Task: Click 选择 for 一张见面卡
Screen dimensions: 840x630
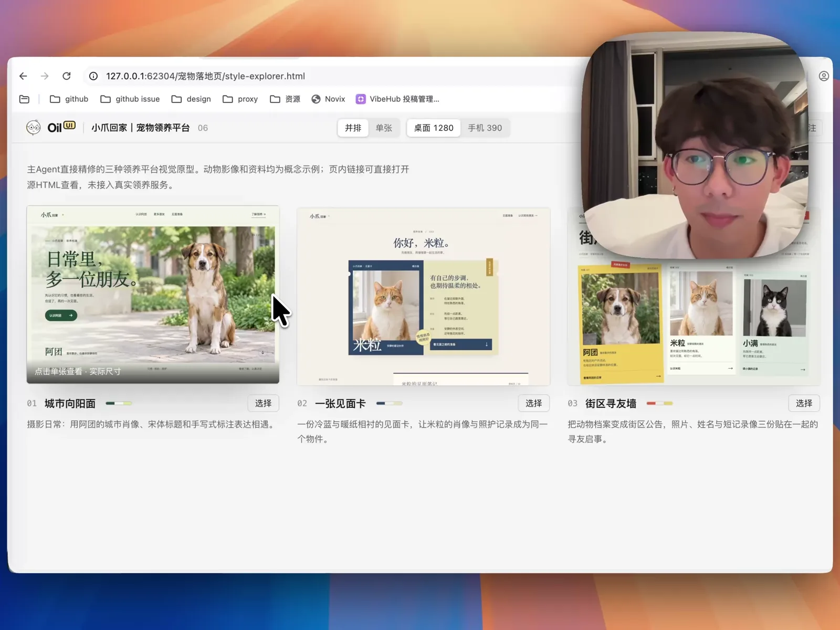Action: click(x=534, y=403)
